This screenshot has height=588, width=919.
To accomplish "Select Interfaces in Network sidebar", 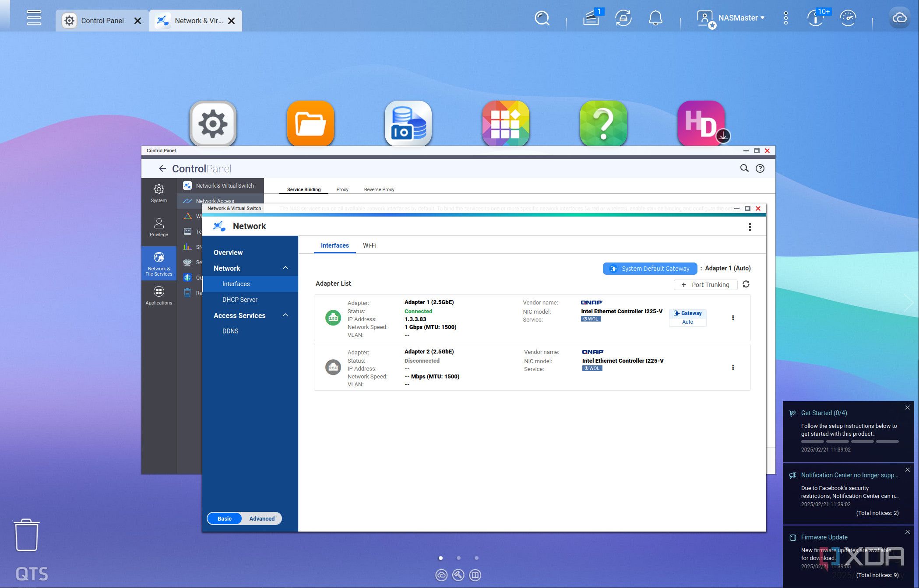I will (250, 284).
